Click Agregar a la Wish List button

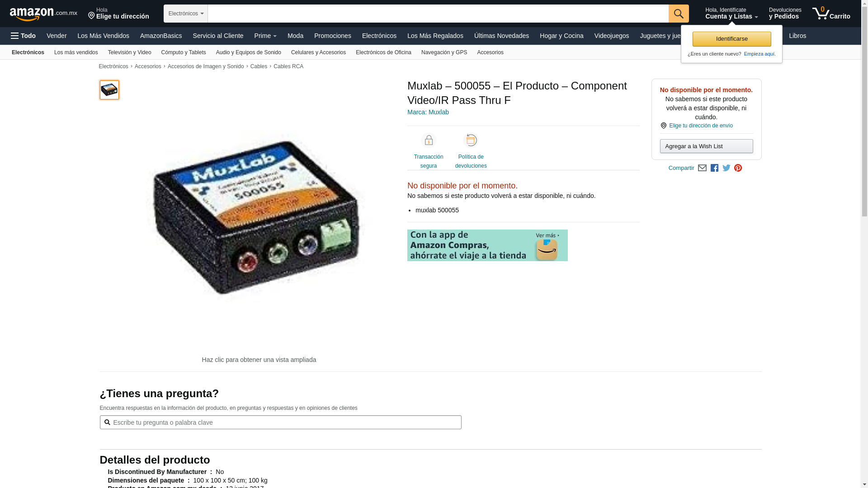[x=706, y=146]
